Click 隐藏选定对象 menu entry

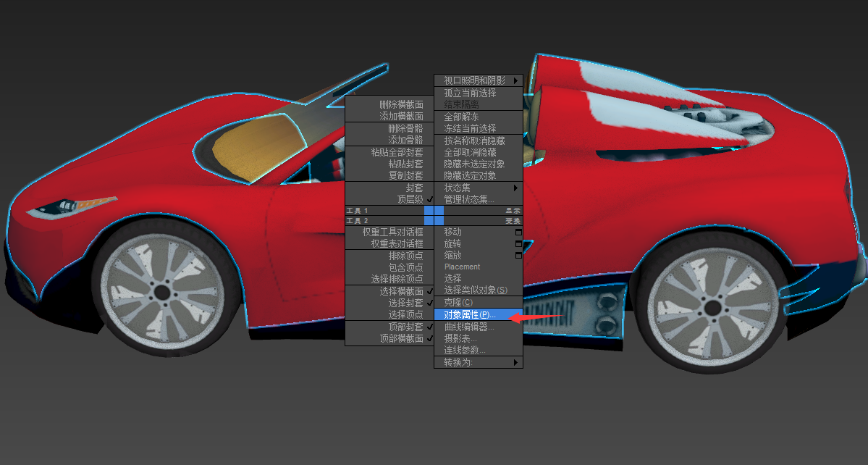(470, 175)
